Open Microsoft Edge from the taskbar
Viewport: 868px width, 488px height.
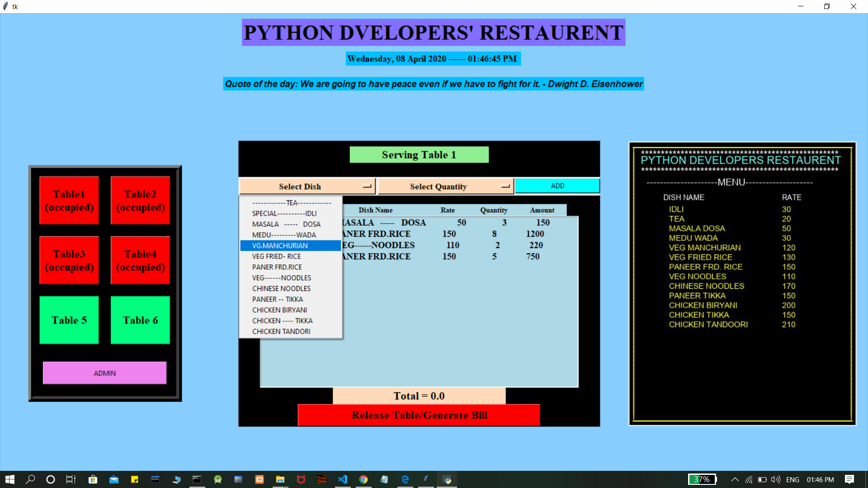point(405,479)
